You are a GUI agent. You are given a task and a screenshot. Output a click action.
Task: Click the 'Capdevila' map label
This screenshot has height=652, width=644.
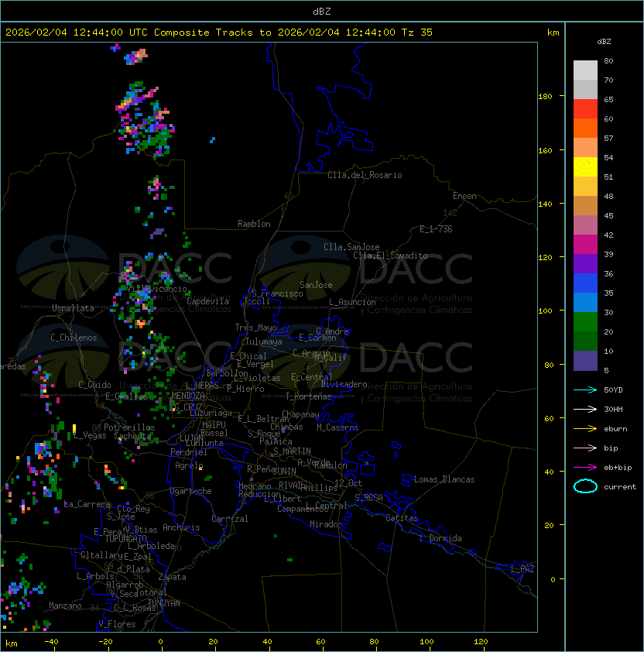(207, 301)
